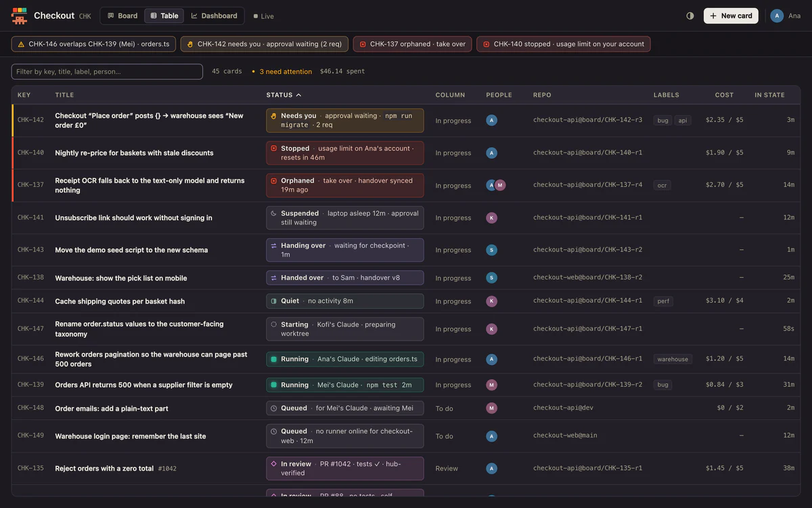
Task: Click Mei's avatar on the CHK-137 row
Action: click(500, 185)
